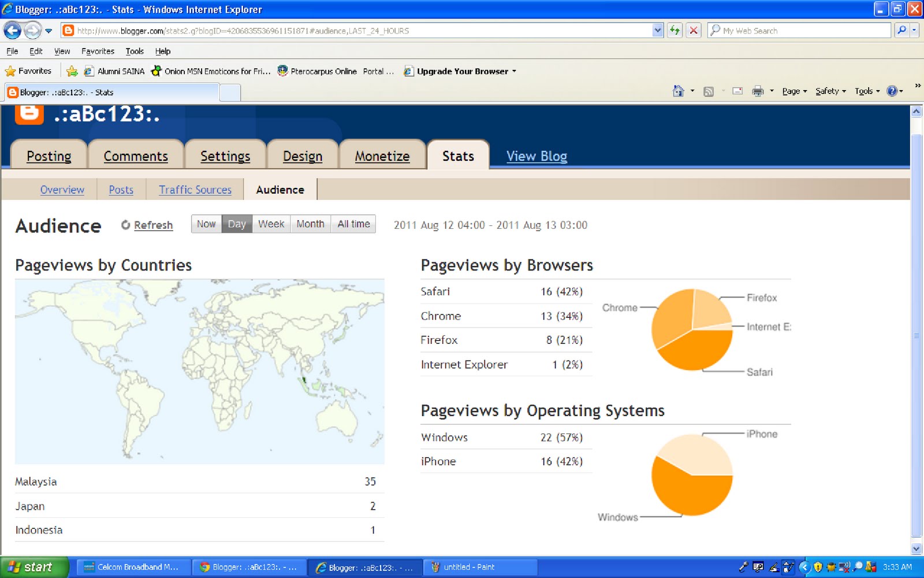Open search provider dropdown arrow
Viewport: 924px width, 578px height.
tap(914, 30)
